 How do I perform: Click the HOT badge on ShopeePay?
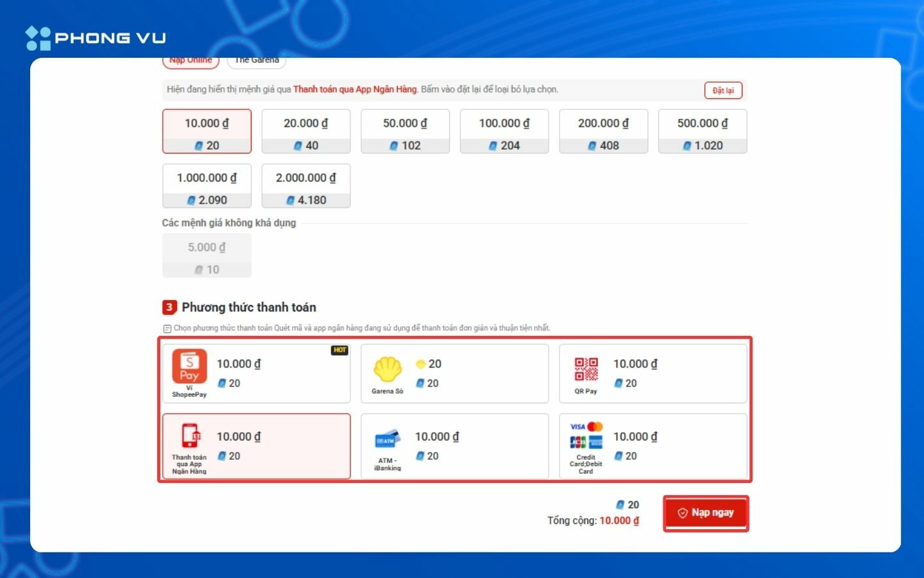[x=339, y=351]
